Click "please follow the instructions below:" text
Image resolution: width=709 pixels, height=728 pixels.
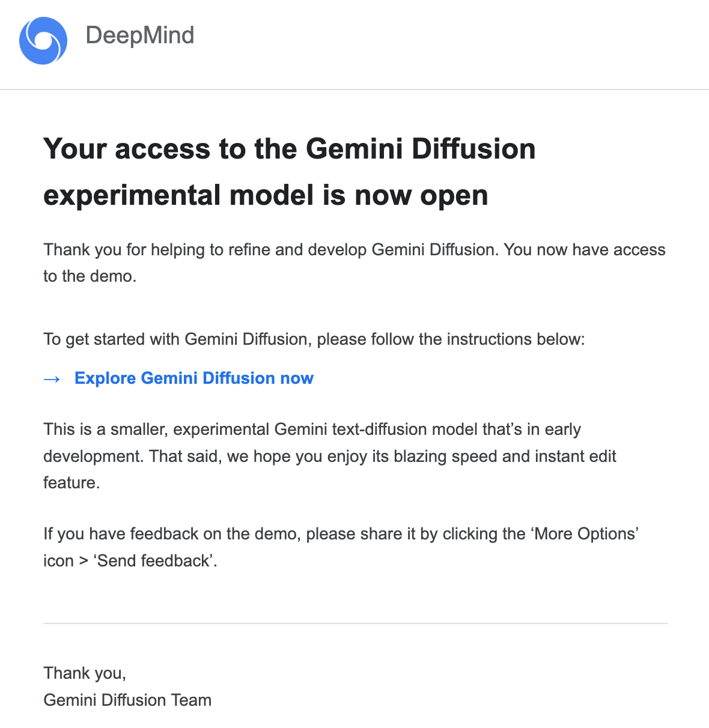pyautogui.click(x=451, y=339)
